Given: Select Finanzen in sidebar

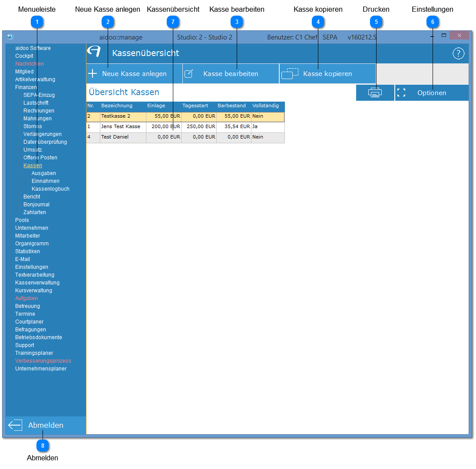Looking at the screenshot, I should pyautogui.click(x=26, y=87).
